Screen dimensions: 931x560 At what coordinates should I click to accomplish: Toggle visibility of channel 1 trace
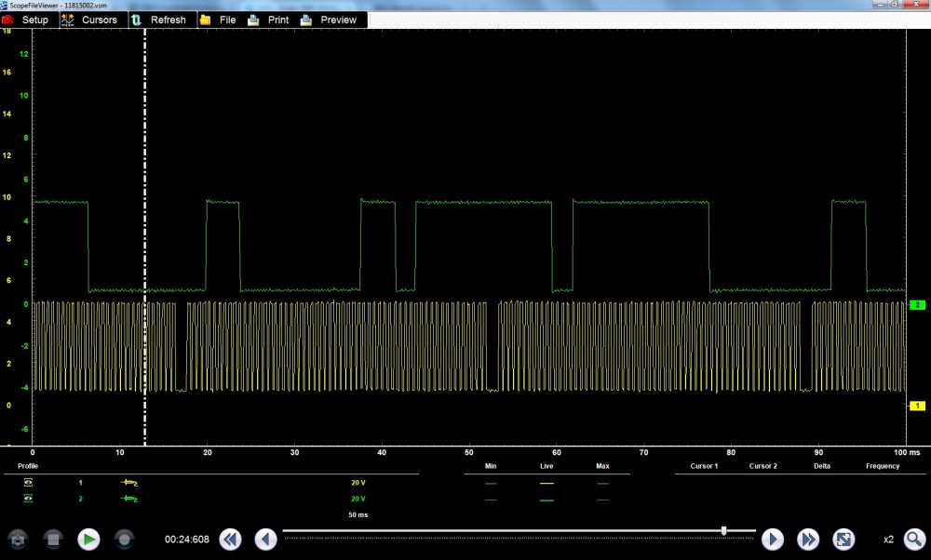(29, 483)
